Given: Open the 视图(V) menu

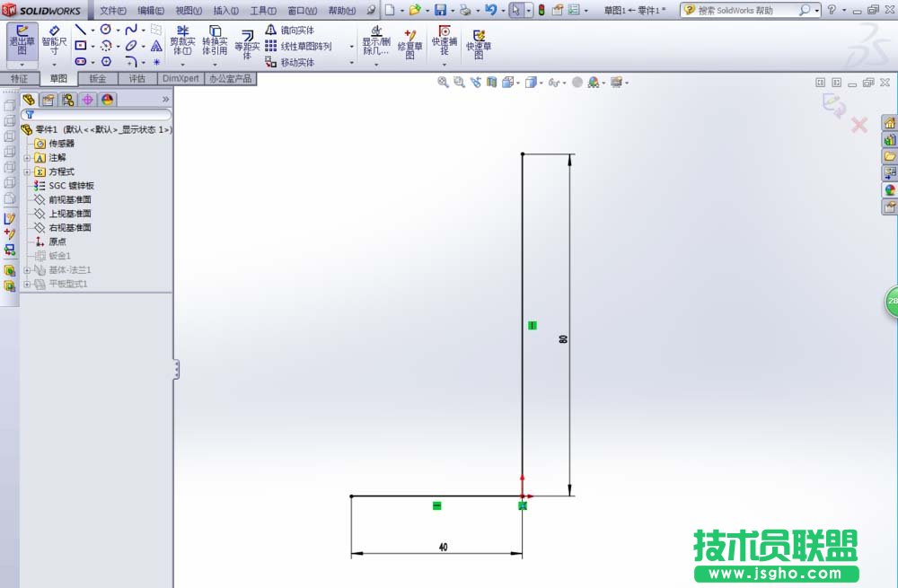Looking at the screenshot, I should [x=189, y=10].
